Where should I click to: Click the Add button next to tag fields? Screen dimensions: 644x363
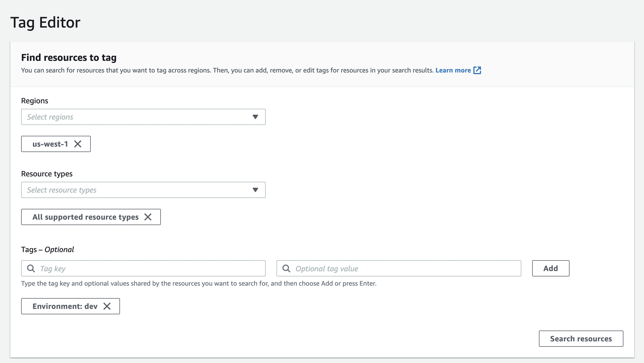tap(550, 268)
